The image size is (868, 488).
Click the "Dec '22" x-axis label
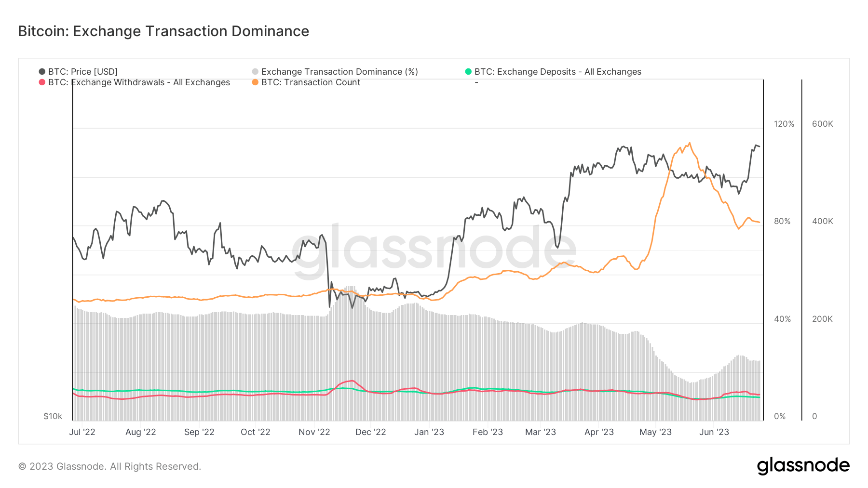click(371, 432)
